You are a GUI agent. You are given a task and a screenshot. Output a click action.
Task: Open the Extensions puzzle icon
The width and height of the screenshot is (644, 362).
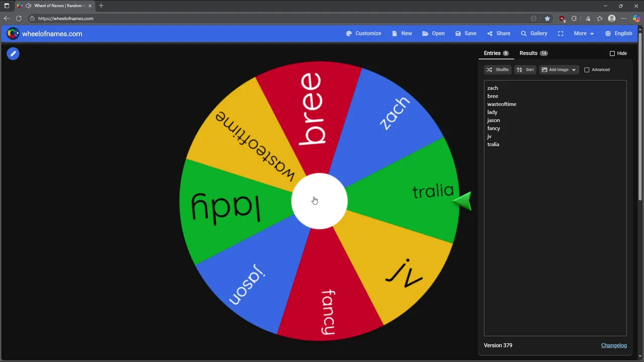point(574,19)
